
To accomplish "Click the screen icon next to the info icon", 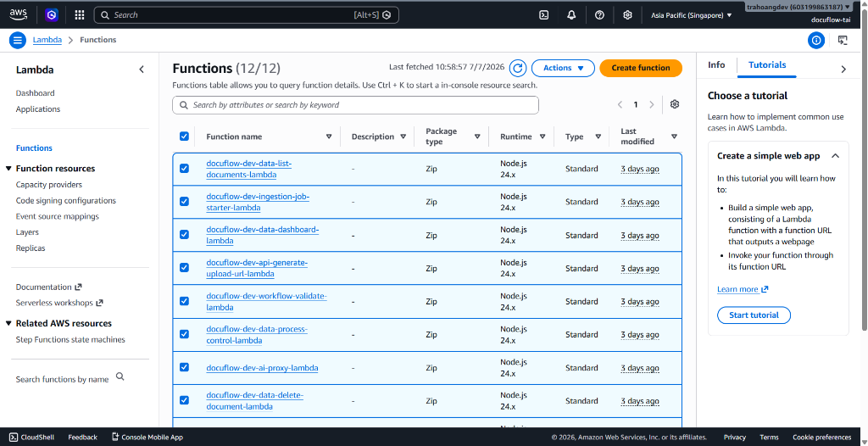I will click(843, 40).
